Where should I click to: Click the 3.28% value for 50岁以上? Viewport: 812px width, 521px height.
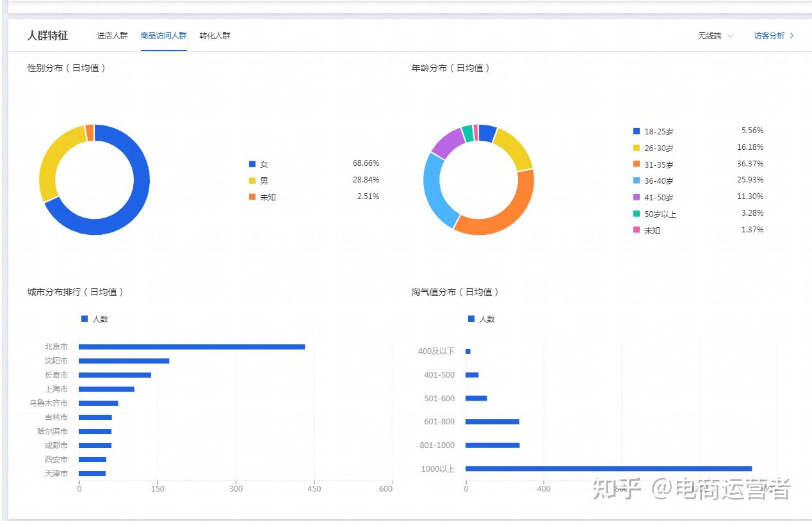(752, 213)
